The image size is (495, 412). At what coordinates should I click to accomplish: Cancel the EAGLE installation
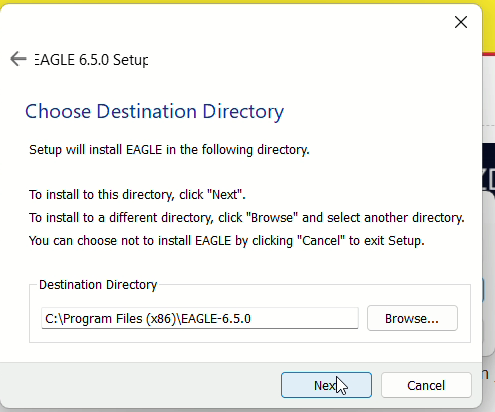(x=426, y=385)
